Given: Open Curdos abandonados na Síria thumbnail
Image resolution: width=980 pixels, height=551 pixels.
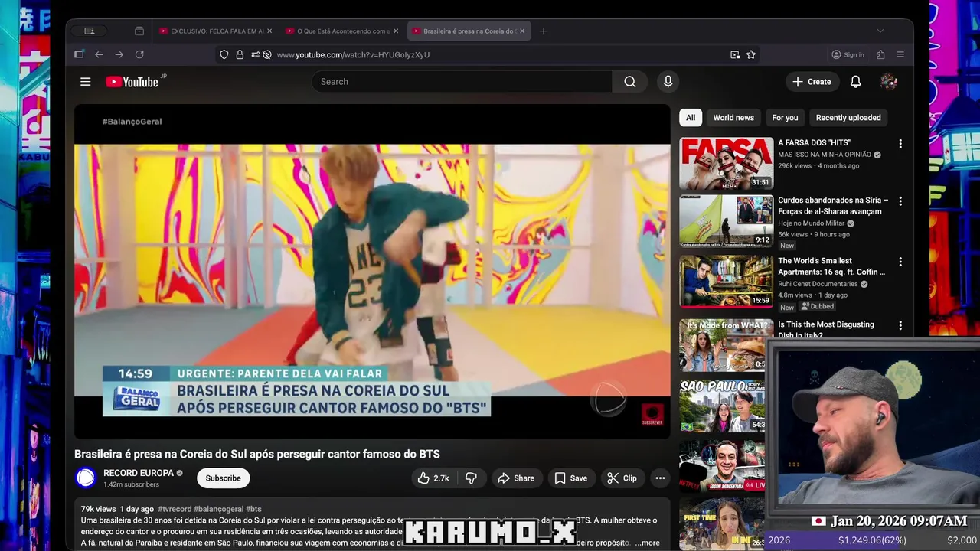Looking at the screenshot, I should coord(726,221).
